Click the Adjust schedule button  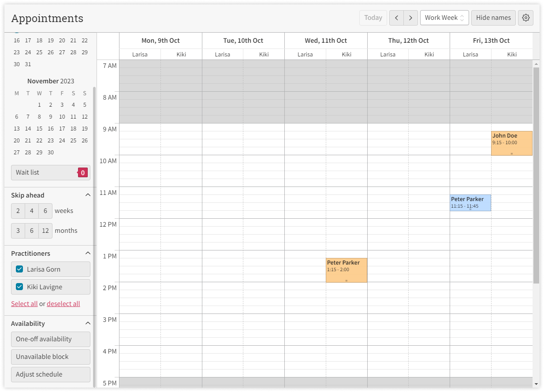pyautogui.click(x=51, y=374)
